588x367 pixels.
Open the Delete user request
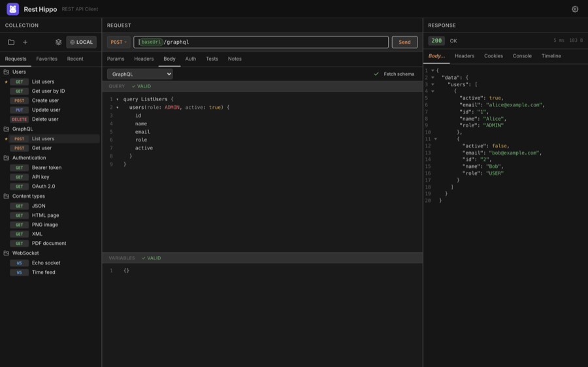[45, 120]
